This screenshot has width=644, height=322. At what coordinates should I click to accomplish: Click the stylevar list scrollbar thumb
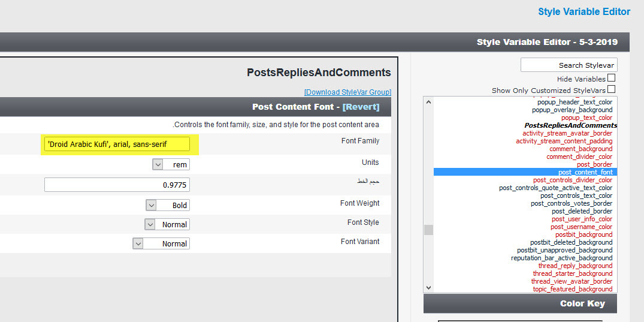tap(428, 230)
